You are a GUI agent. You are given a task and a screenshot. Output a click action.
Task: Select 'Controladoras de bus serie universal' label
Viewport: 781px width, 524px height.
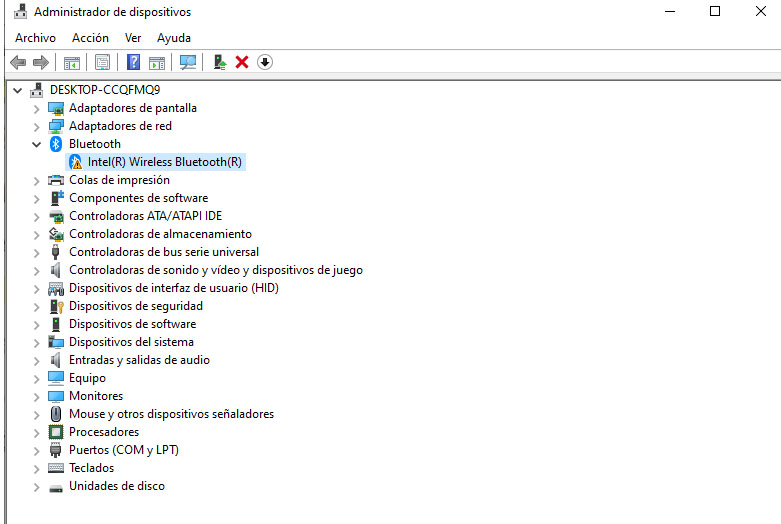pos(164,252)
